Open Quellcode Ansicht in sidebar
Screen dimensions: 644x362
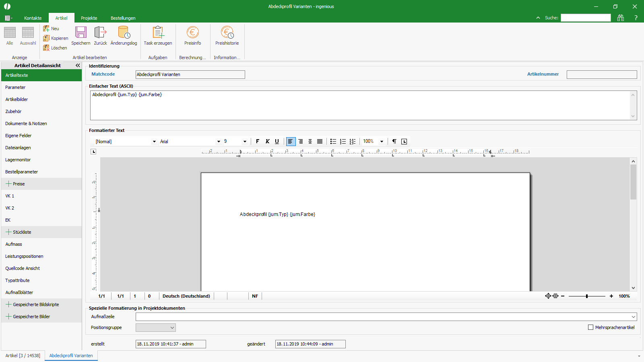[41, 268]
